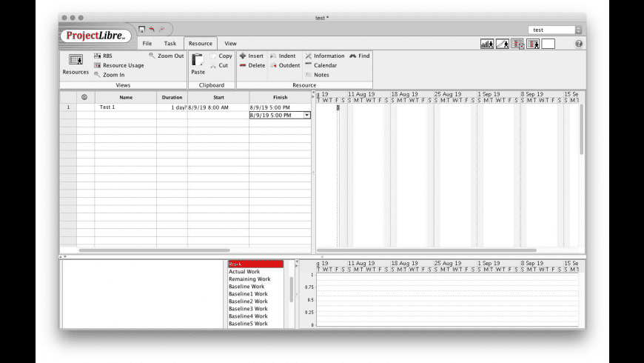Click Cut scissors in Clipboard group

[x=219, y=65]
